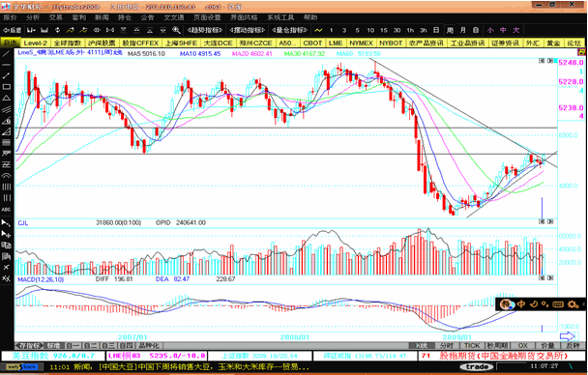Open the 交易 menu
Viewport: 588px width, 375px height.
tap(56, 17)
